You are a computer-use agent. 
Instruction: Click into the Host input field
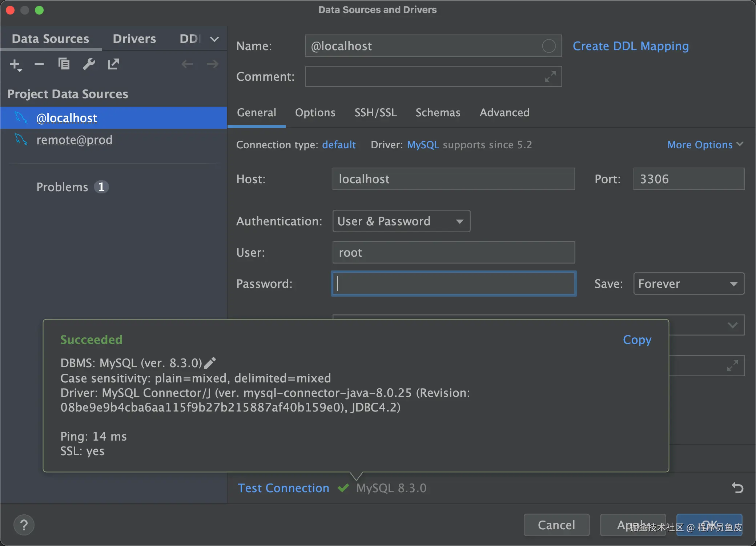tap(453, 179)
